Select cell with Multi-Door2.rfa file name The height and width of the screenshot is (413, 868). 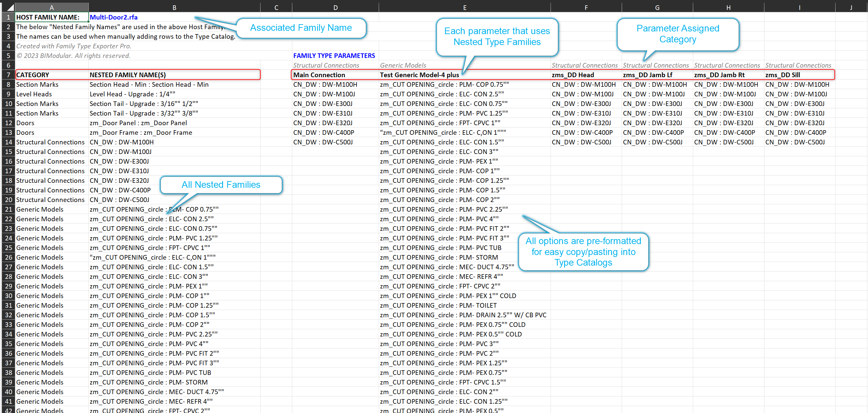[x=114, y=17]
